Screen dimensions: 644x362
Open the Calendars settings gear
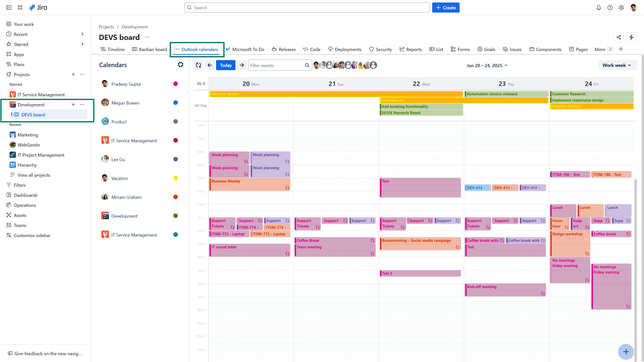click(180, 65)
